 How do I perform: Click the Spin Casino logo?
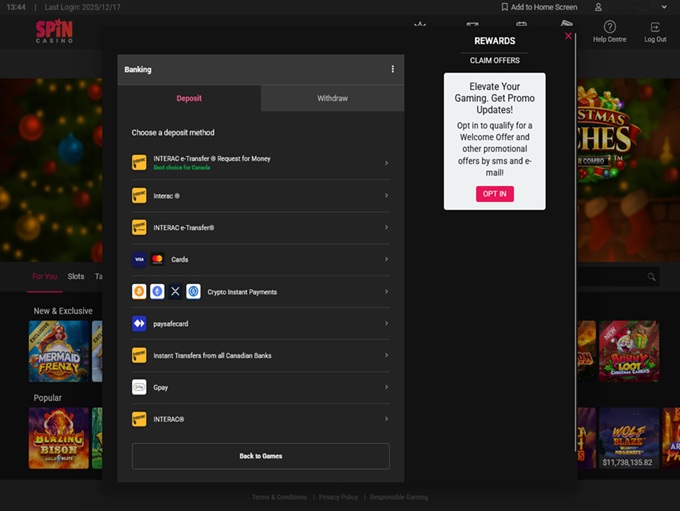coord(54,32)
